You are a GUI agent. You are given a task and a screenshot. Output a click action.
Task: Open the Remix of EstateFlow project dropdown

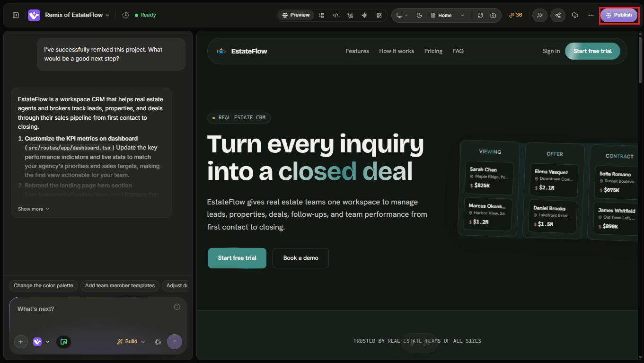(78, 15)
